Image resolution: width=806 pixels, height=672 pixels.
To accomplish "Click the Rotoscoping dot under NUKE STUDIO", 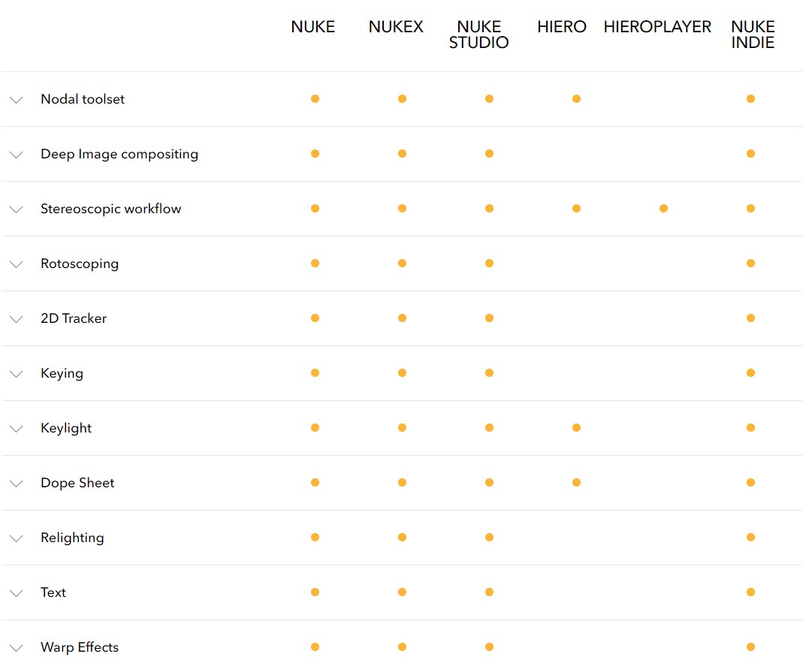I will (489, 263).
